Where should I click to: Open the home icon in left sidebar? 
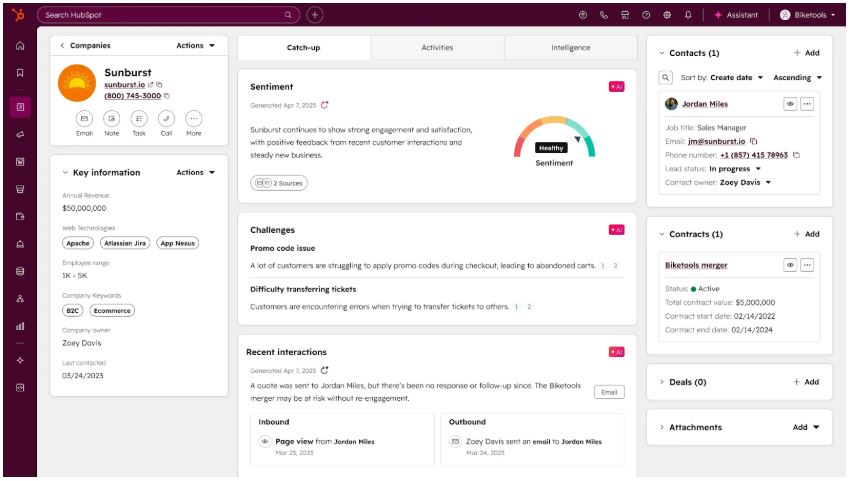tap(20, 46)
